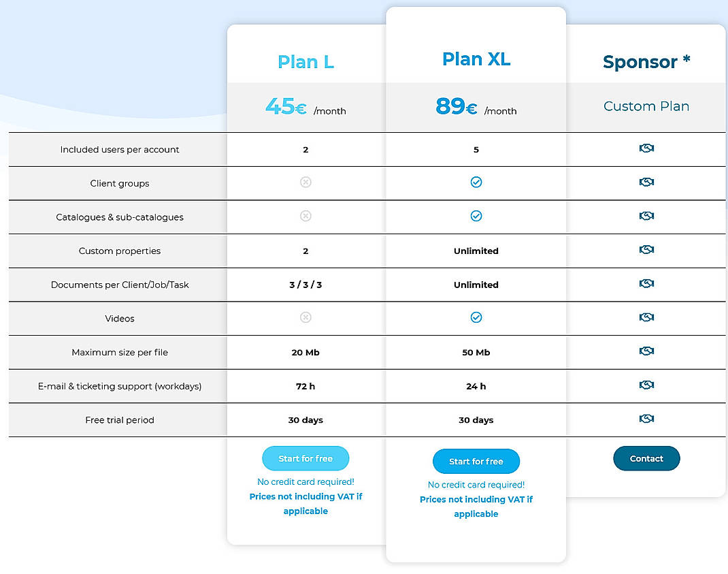Screen dimensions: 728x574
Task: Select the Plan XL column header
Action: point(476,59)
